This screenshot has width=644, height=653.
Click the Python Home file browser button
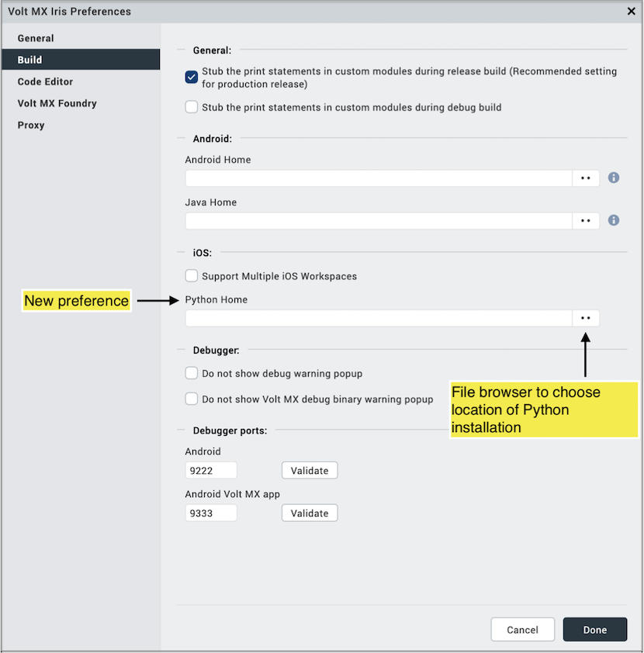point(586,318)
